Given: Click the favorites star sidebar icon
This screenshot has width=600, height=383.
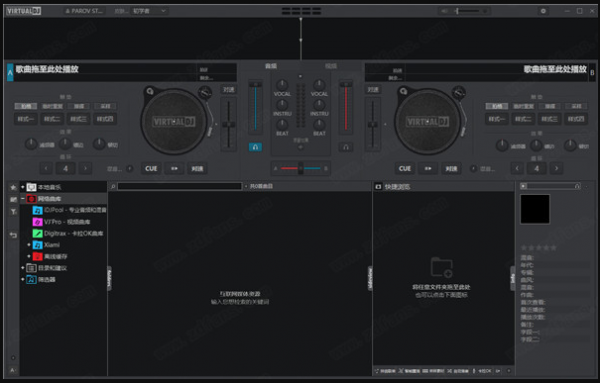Looking at the screenshot, I should 13,187.
